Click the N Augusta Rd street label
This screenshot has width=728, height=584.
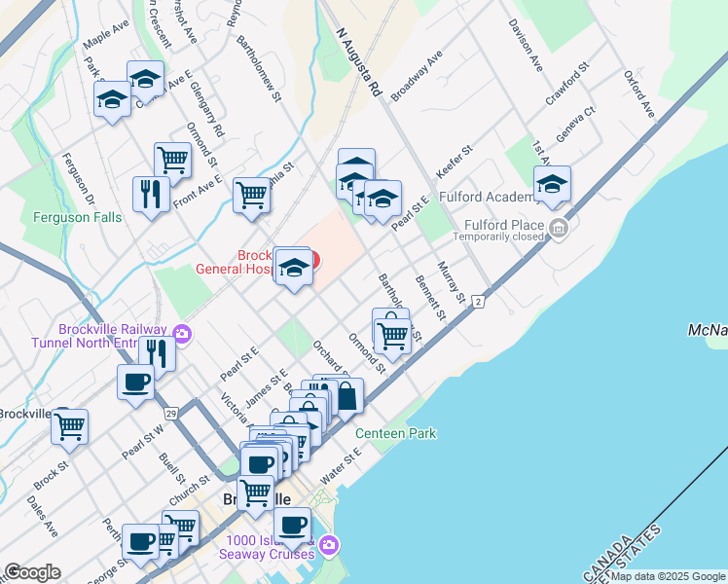[359, 62]
